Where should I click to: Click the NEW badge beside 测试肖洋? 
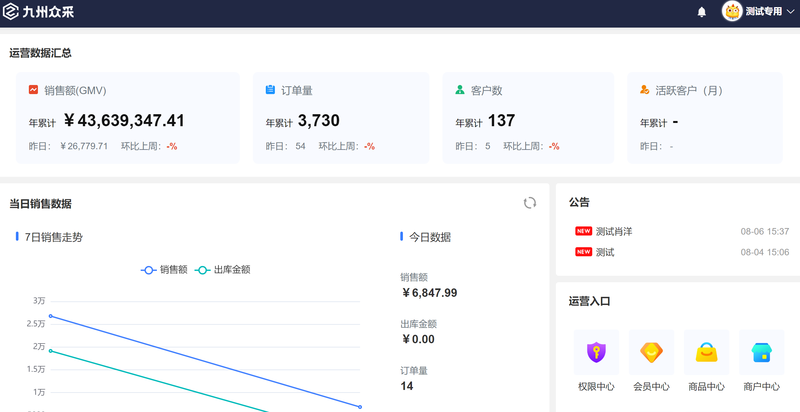tap(583, 231)
